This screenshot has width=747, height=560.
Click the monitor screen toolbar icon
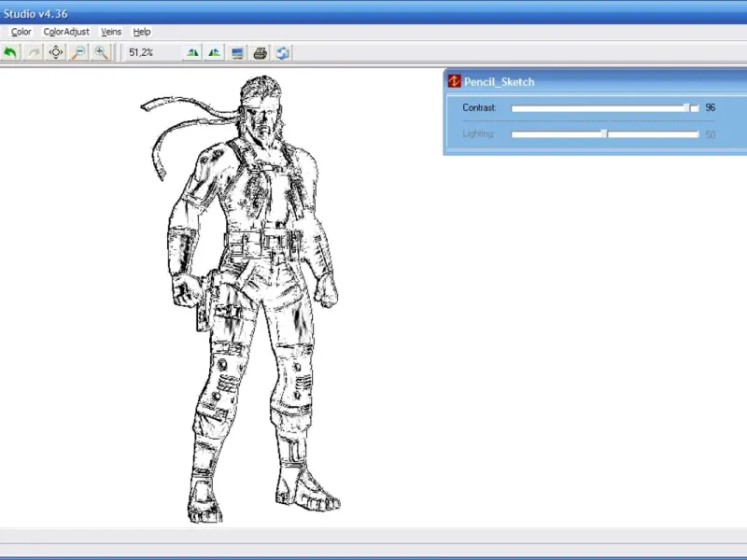coord(238,52)
